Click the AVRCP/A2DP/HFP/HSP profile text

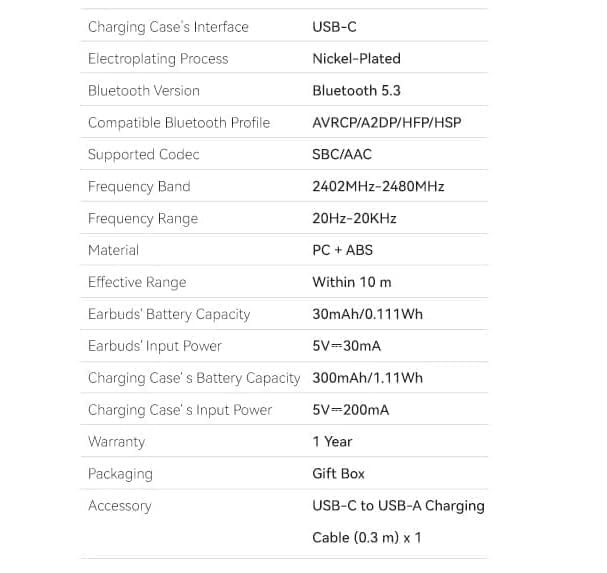387,123
